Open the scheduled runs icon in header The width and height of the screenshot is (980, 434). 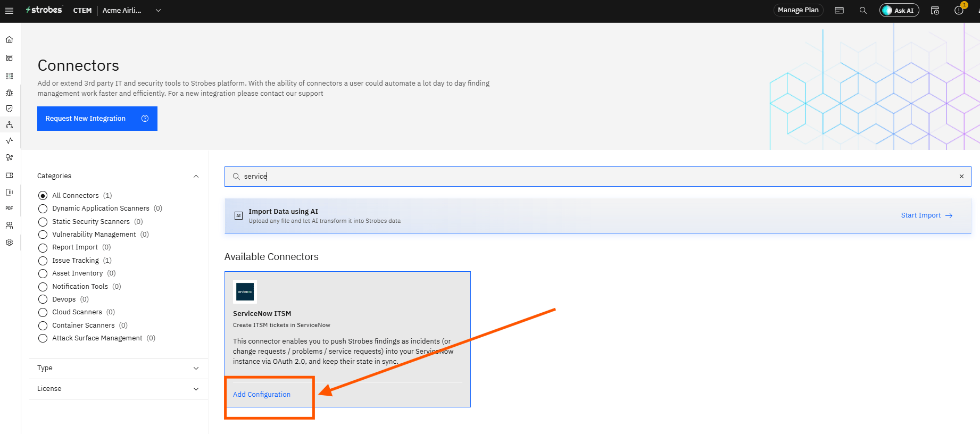click(x=935, y=10)
